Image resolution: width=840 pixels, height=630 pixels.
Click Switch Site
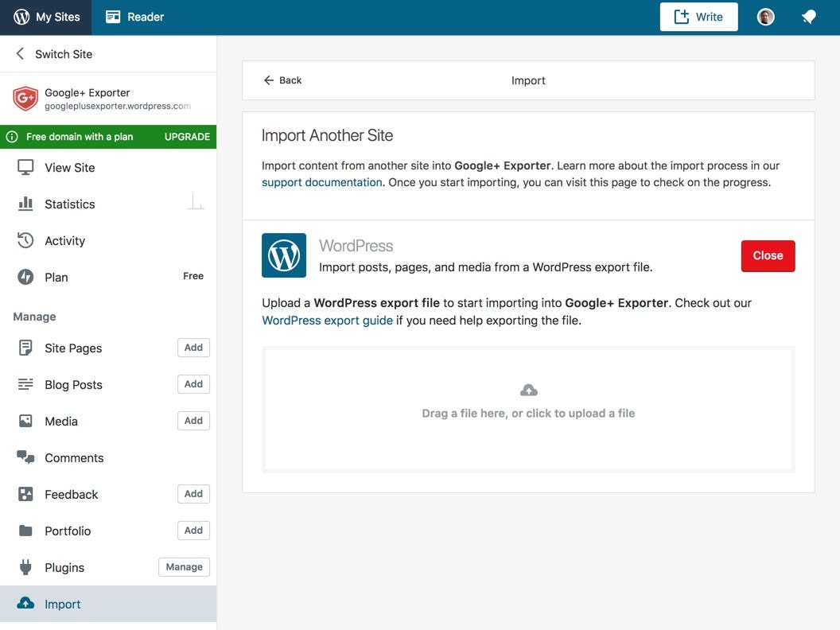pyautogui.click(x=64, y=54)
